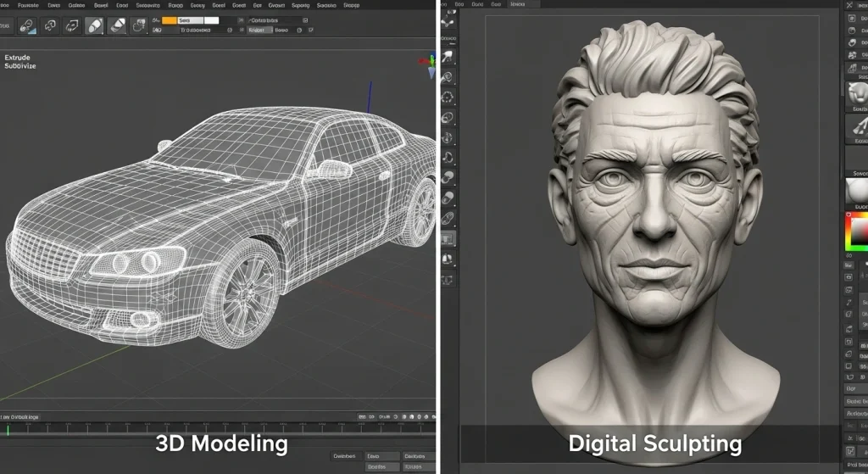Open the Bevel menu in the modeling menu bar

(x=101, y=5)
